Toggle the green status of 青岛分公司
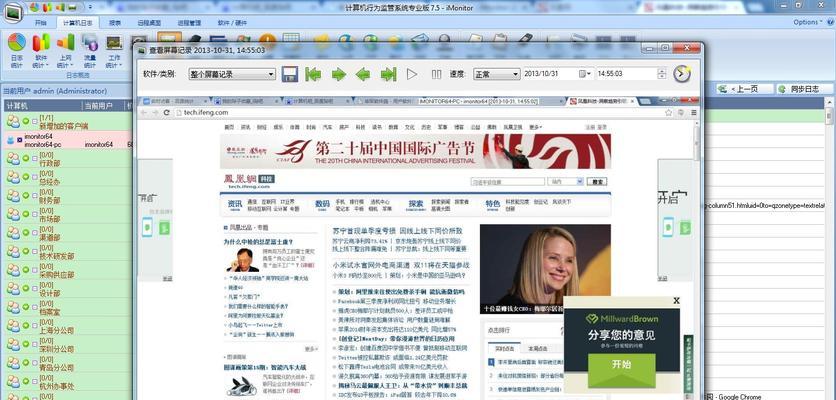 coord(26,363)
